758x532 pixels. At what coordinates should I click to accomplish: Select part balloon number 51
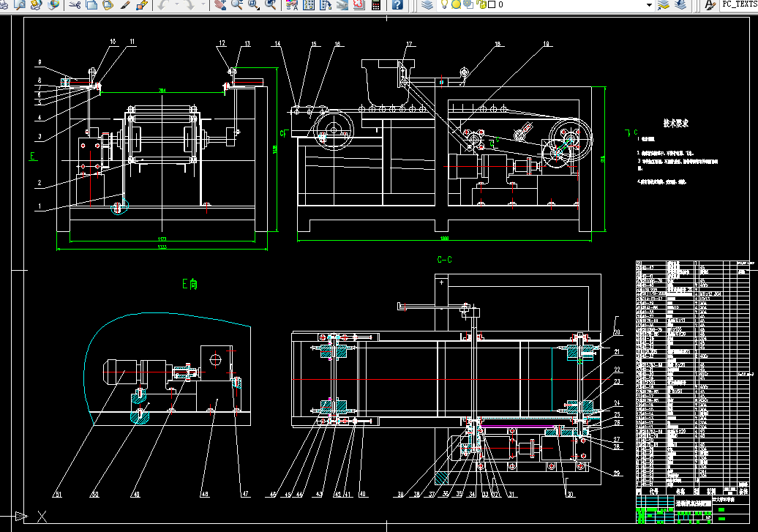(x=58, y=494)
